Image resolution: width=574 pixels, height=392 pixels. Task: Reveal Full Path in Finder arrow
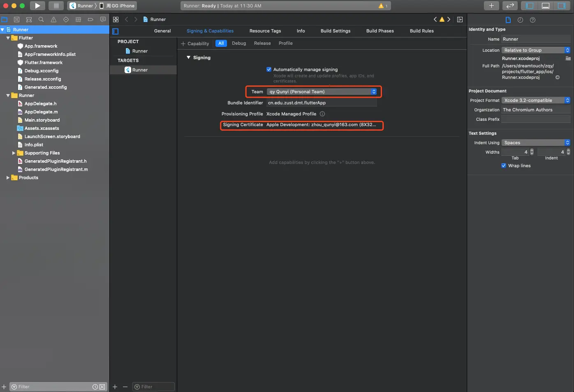click(558, 77)
